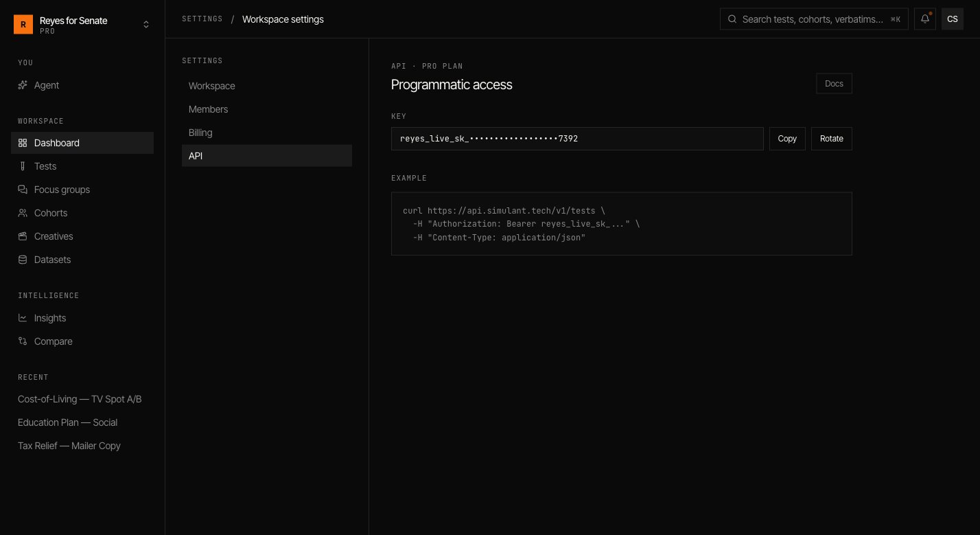Copy the API key
980x535 pixels.
tap(787, 139)
